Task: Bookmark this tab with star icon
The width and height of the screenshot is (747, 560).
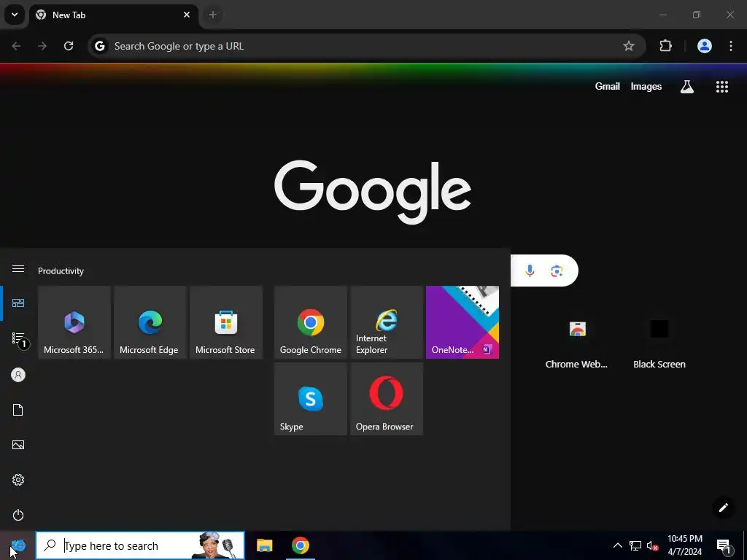Action: point(629,46)
